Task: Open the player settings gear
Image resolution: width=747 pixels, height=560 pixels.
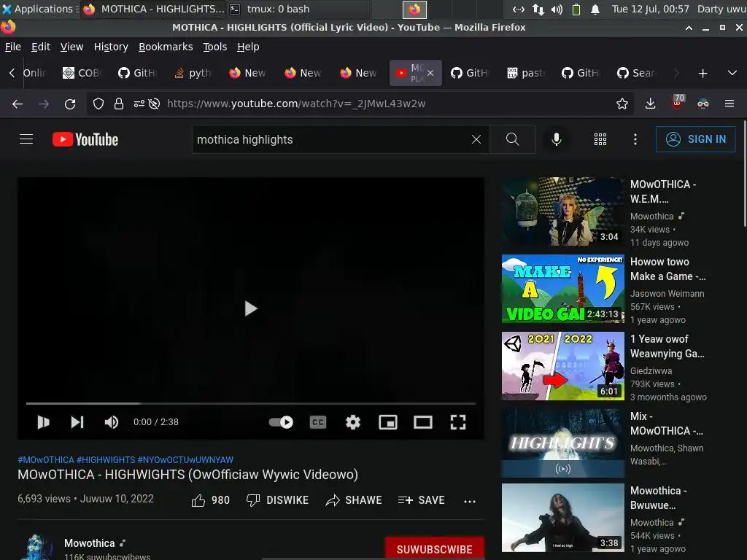Action: click(x=353, y=422)
